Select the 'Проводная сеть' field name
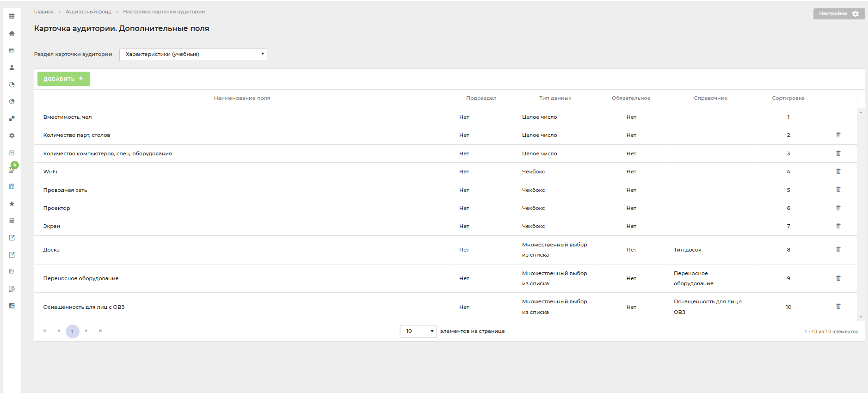Image resolution: width=868 pixels, height=393 pixels. tap(65, 190)
